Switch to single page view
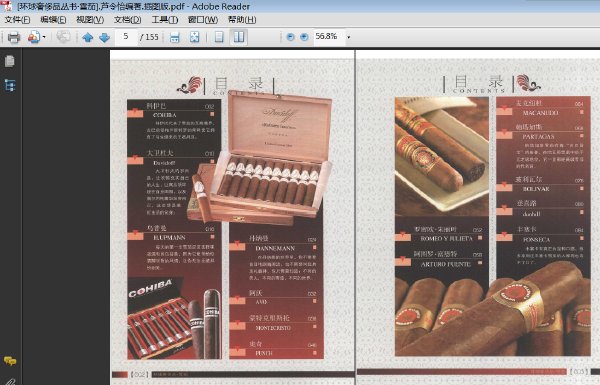The width and height of the screenshot is (600, 385). [x=219, y=37]
